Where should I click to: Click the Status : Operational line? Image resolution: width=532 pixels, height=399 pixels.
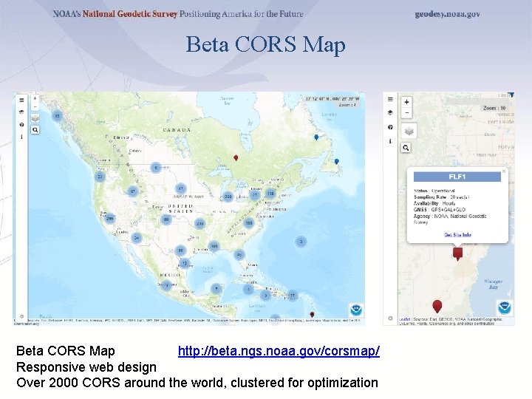coord(434,191)
